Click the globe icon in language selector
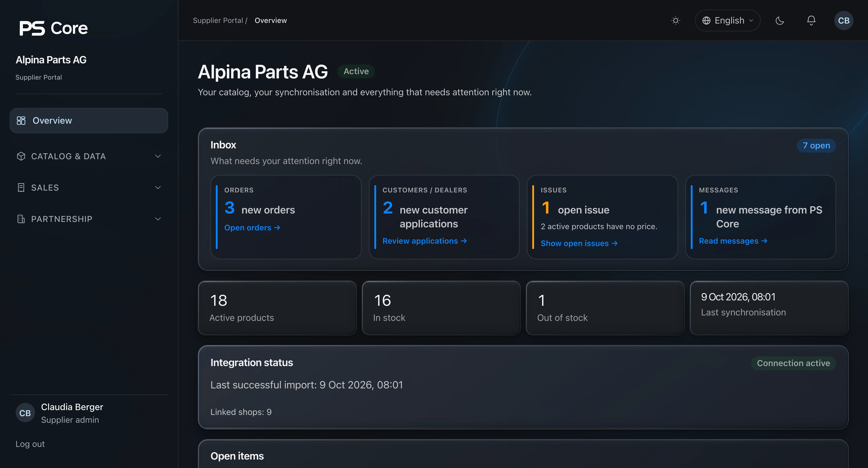This screenshot has width=868, height=468. pos(706,21)
